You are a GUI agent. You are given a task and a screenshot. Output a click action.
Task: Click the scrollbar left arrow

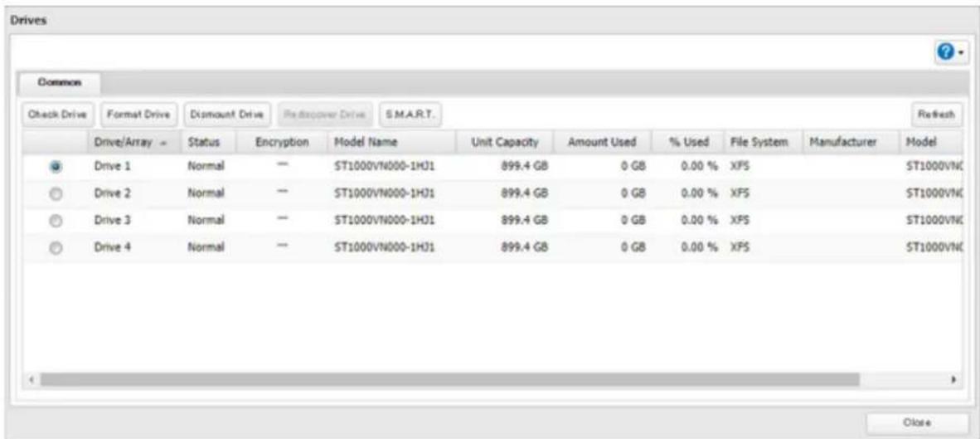(32, 379)
